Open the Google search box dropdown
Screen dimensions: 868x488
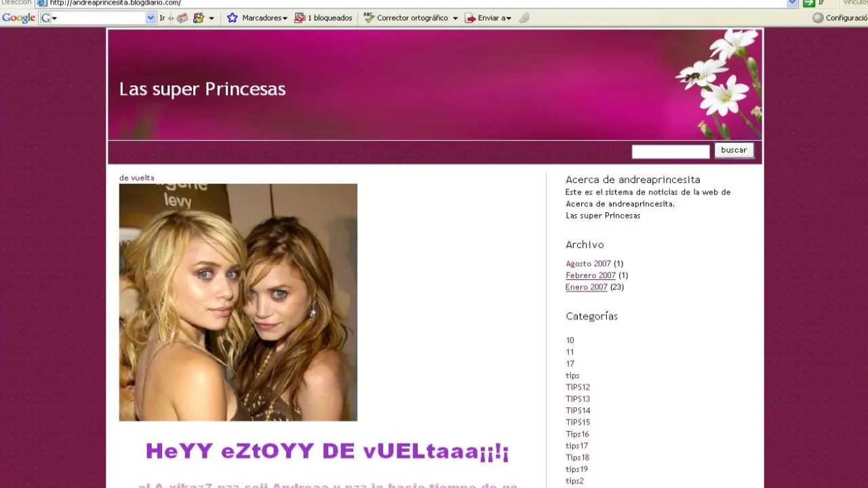click(x=151, y=18)
